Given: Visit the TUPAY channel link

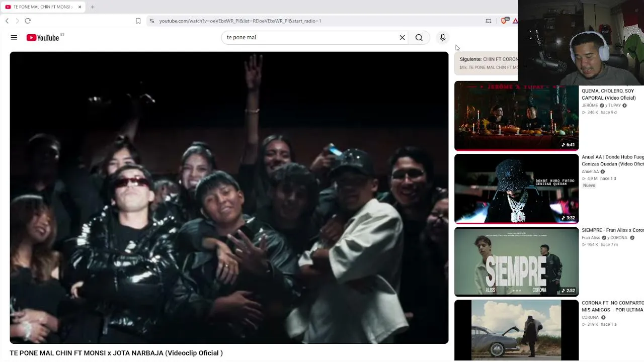Looking at the screenshot, I should 614,106.
